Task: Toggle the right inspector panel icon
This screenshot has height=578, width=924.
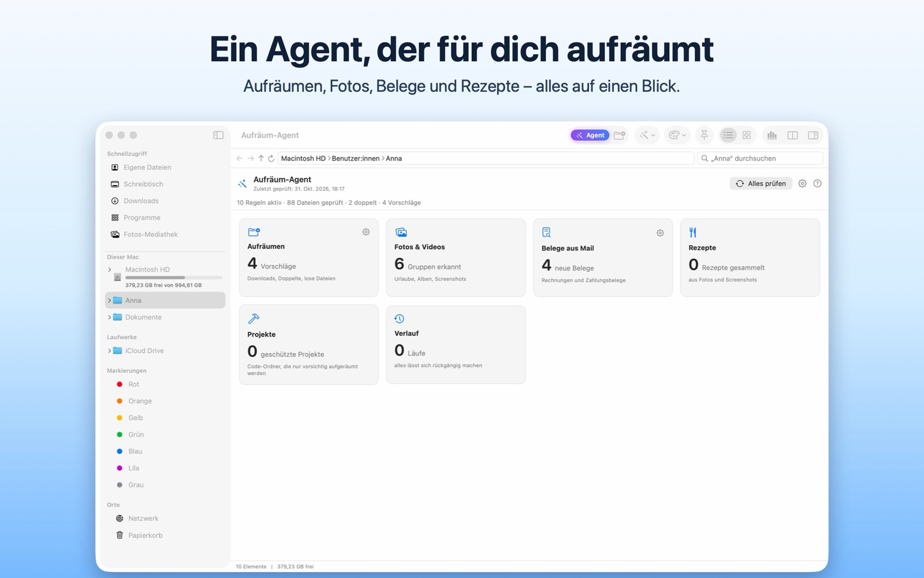Action: coord(813,135)
